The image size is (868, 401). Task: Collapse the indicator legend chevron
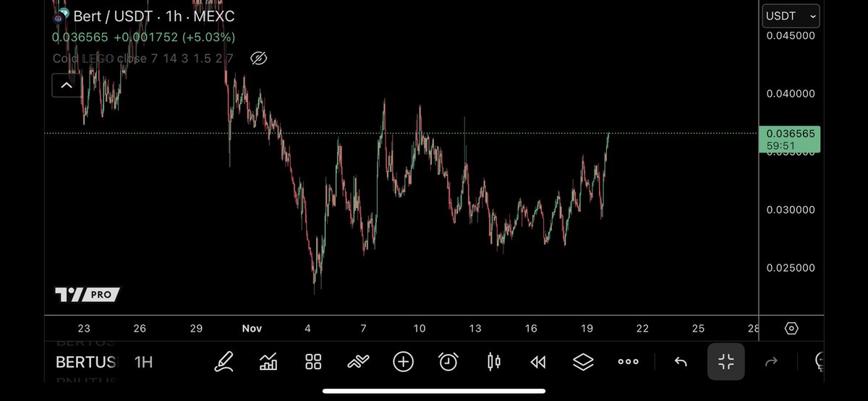coord(66,85)
